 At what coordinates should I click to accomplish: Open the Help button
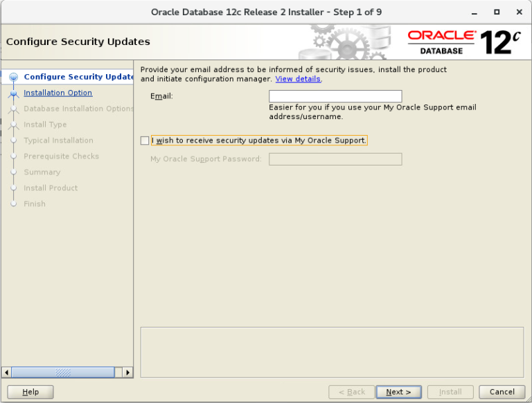point(30,392)
